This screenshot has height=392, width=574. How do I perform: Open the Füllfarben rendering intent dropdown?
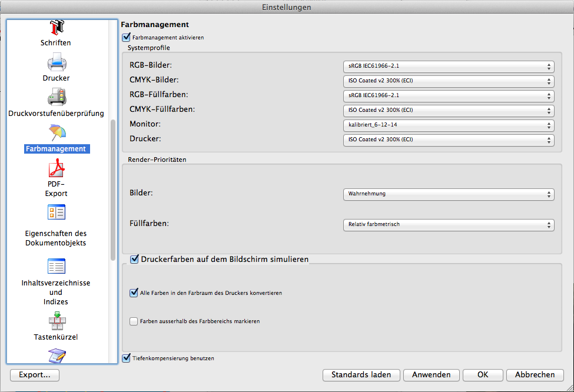click(x=448, y=225)
